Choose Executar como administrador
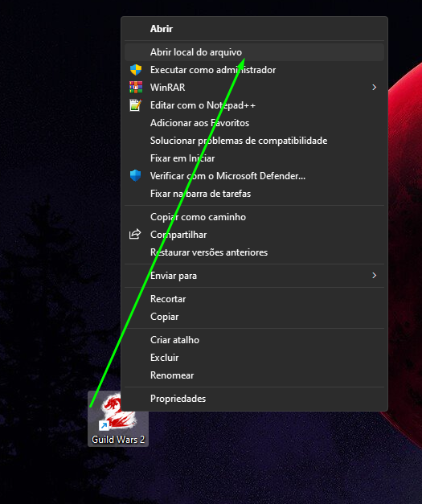The width and height of the screenshot is (422, 504). point(254,70)
